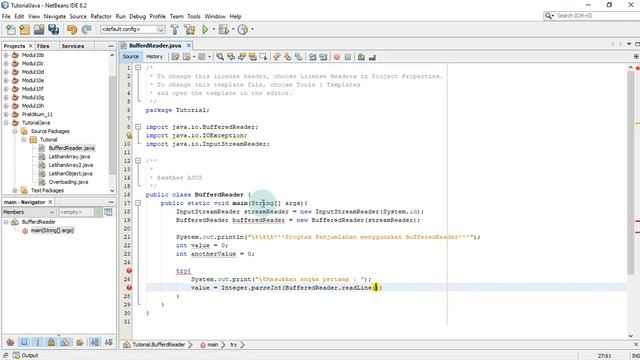Click the New Project toolbar icon
Viewport: 640px width, 360px height.
[x=24, y=29]
